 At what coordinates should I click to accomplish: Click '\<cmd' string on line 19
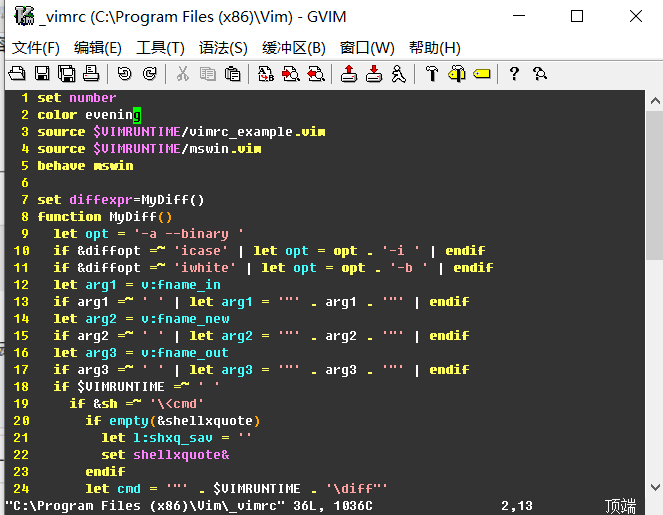click(x=177, y=403)
